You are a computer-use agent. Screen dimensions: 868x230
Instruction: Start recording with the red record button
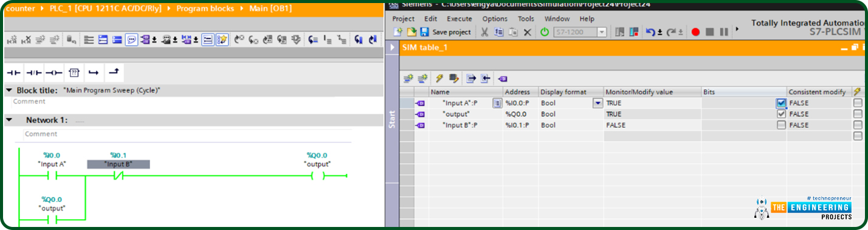coord(696,32)
